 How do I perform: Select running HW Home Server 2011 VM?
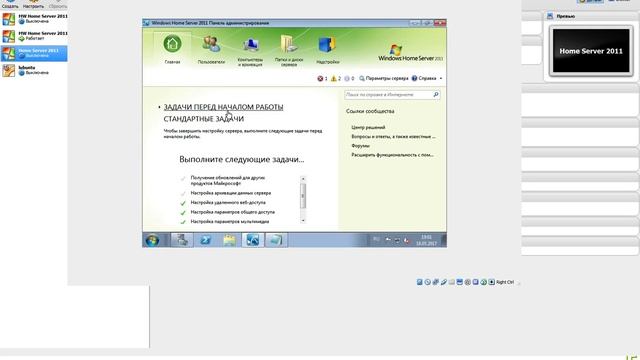point(34,36)
